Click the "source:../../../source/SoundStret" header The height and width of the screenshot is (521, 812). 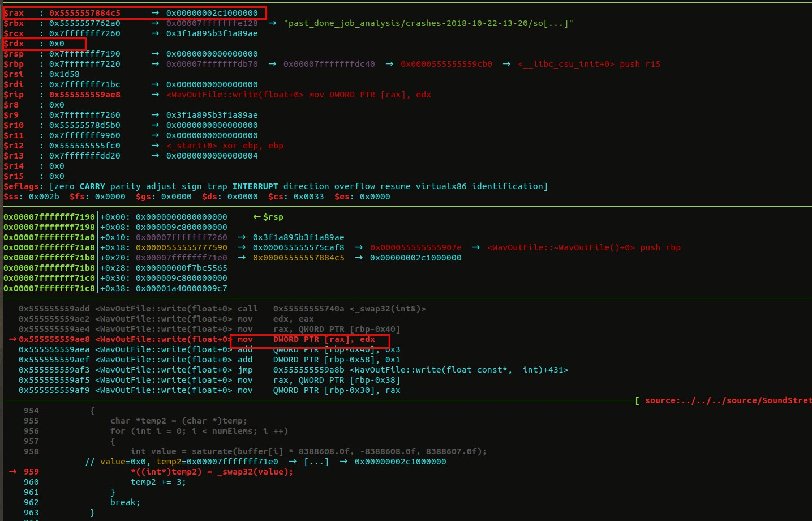[728, 400]
